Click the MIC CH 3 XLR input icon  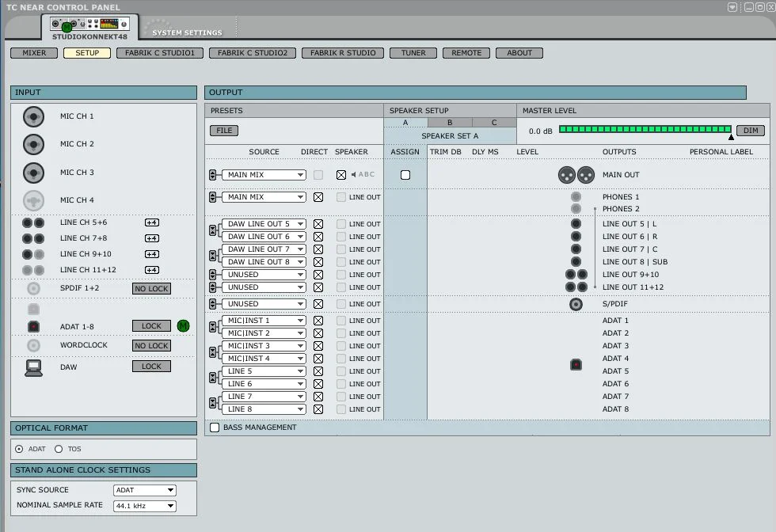pyautogui.click(x=33, y=173)
